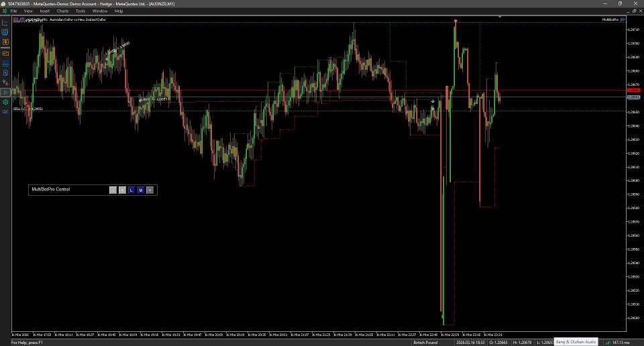Click the blue L button
The width and height of the screenshot is (644, 346).
pyautogui.click(x=131, y=190)
